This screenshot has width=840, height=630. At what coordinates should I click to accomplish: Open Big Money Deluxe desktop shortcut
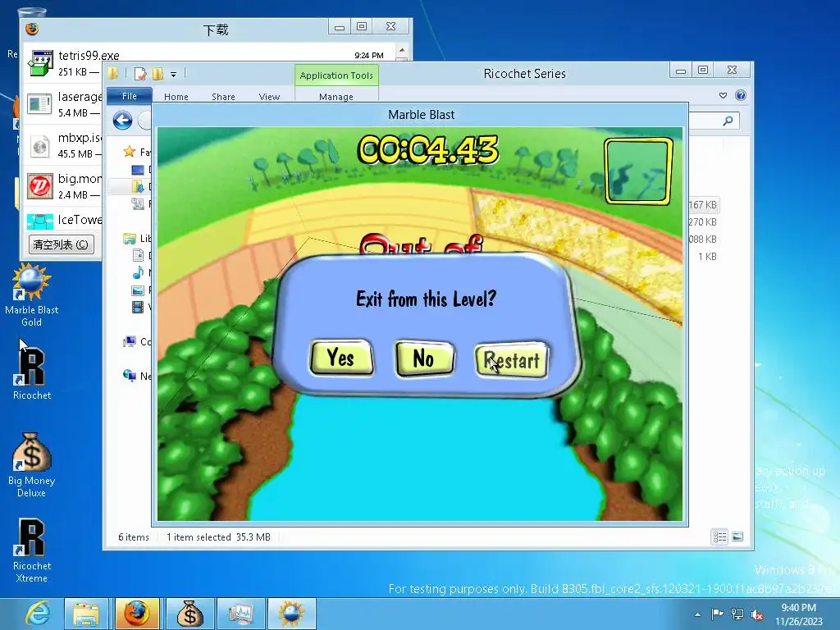point(32,465)
